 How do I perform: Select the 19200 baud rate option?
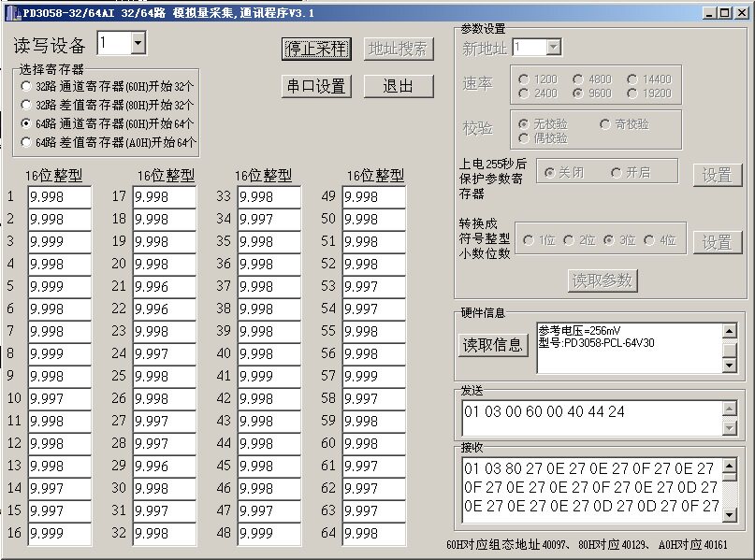pyautogui.click(x=632, y=93)
